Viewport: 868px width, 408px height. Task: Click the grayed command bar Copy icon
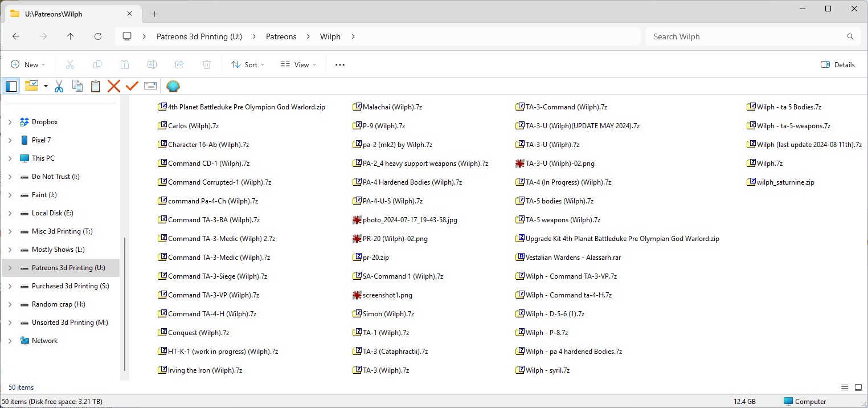pos(97,65)
